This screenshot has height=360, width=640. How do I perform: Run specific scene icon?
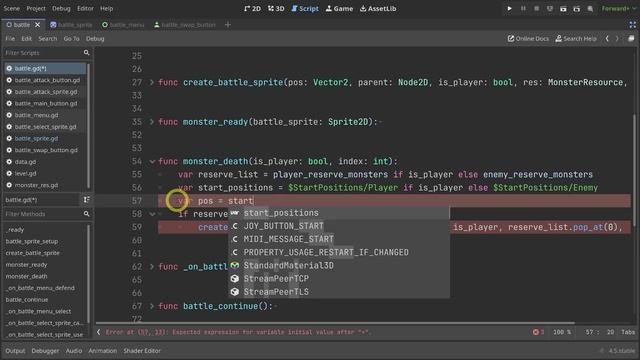click(577, 9)
